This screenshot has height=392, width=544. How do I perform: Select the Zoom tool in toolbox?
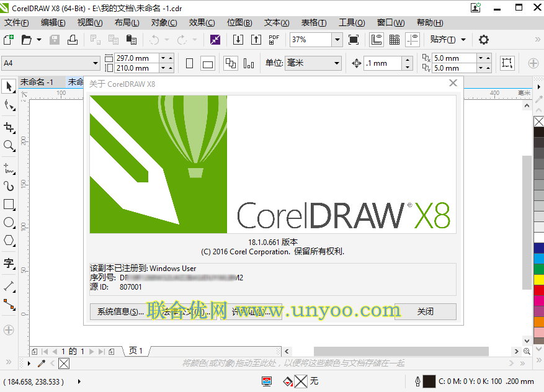click(9, 146)
